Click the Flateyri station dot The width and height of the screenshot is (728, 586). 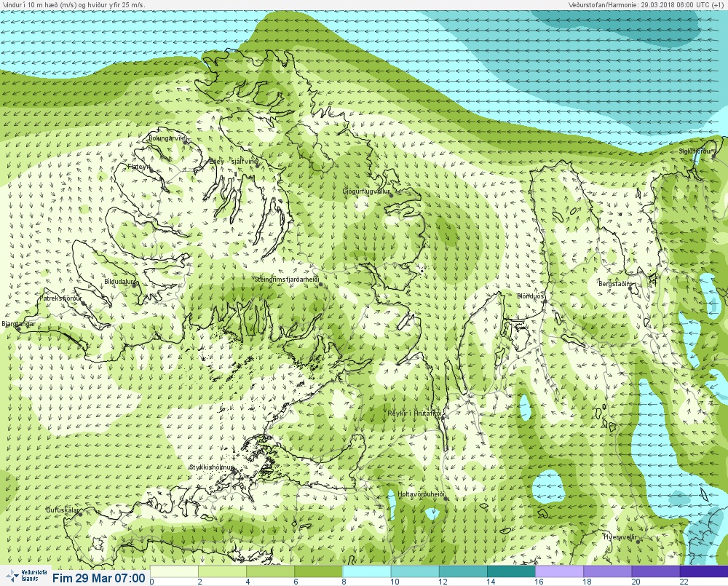pos(151,170)
